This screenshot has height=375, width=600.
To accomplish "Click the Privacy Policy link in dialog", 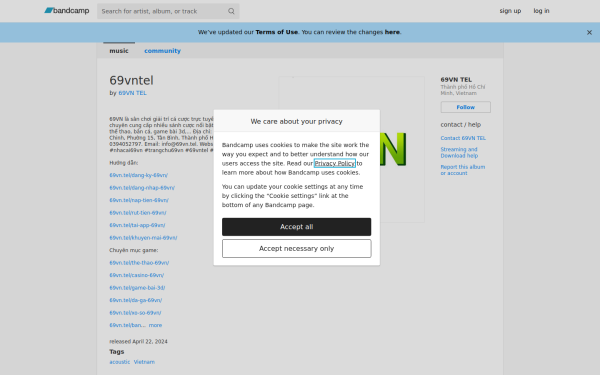I will [334, 163].
